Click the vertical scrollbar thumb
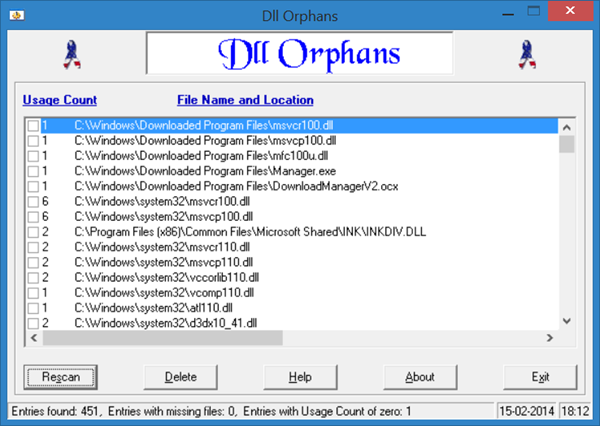Image resolution: width=600 pixels, height=426 pixels. coord(567,144)
